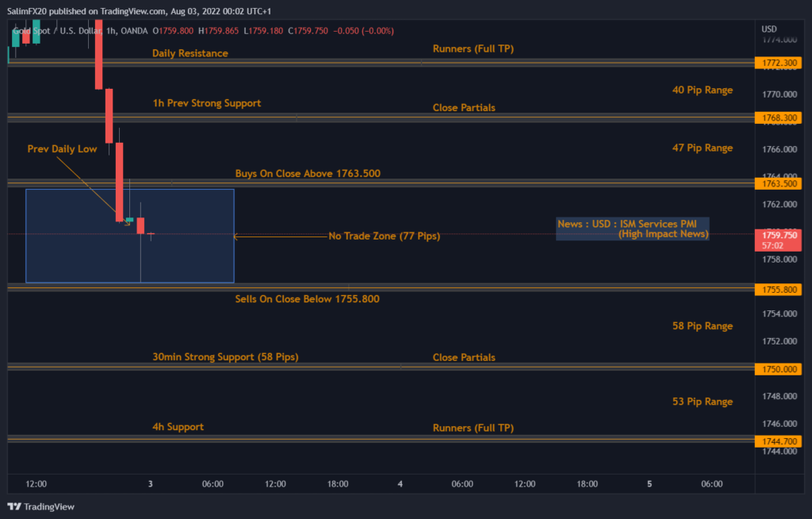Click date marker 4 on the time axis

[400, 483]
